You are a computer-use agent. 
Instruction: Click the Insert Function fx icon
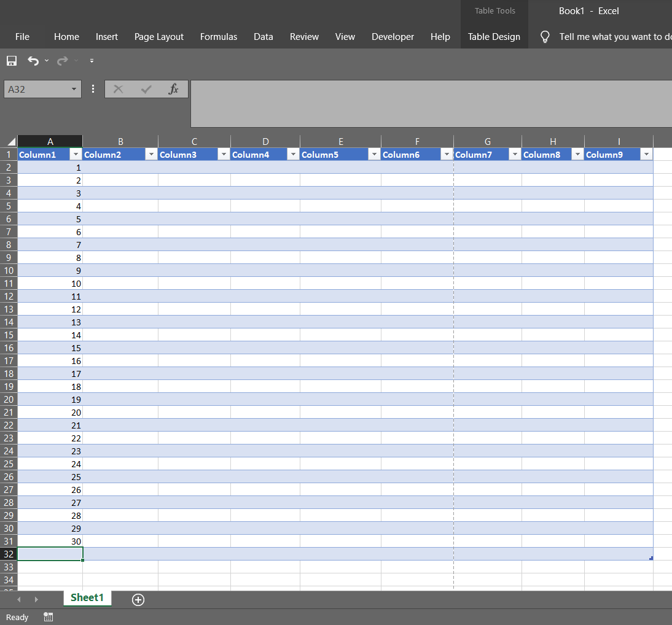click(x=173, y=89)
